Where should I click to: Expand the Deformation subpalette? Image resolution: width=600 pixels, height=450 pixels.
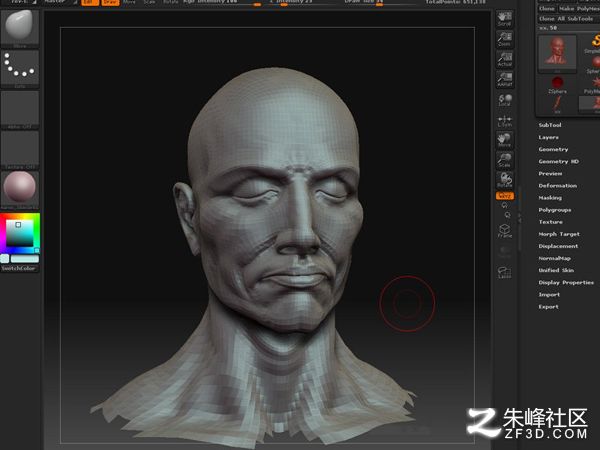[558, 186]
